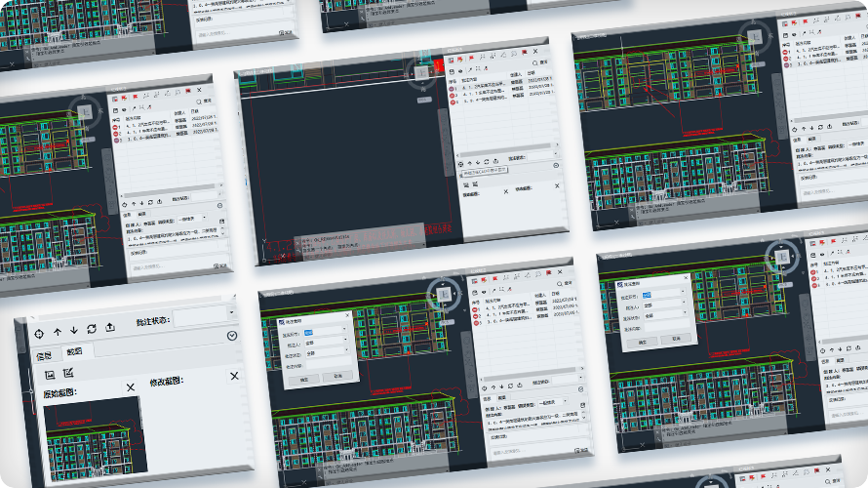Image resolution: width=868 pixels, height=488 pixels.
Task: Click refresh icon in enlarged bottom-left panel
Action: coord(92,329)
